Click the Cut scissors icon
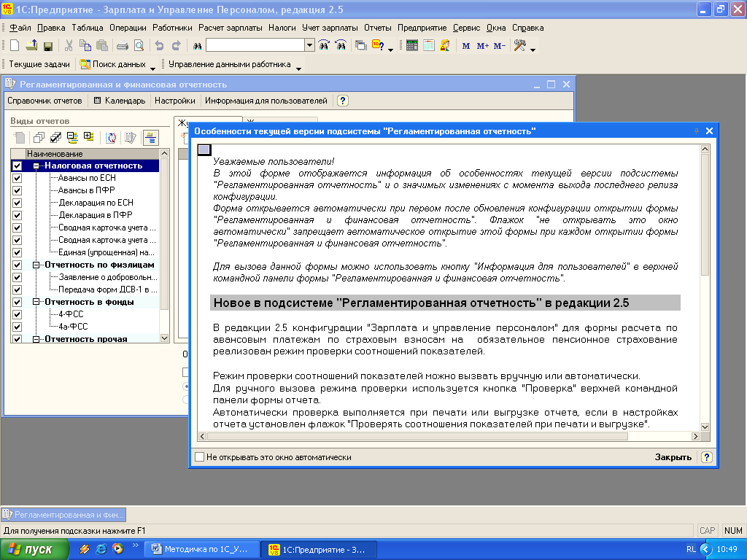 tap(69, 46)
